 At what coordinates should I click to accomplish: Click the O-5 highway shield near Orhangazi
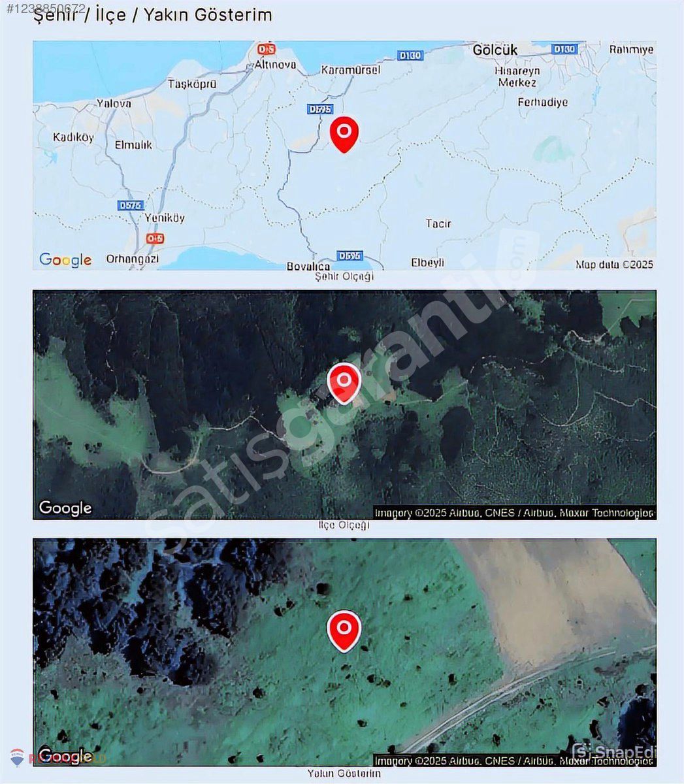155,238
